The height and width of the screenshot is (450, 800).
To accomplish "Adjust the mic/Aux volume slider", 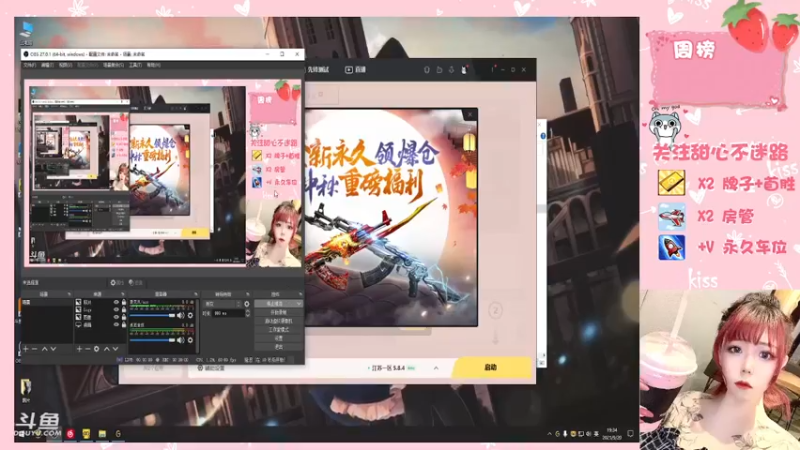I will point(153,316).
